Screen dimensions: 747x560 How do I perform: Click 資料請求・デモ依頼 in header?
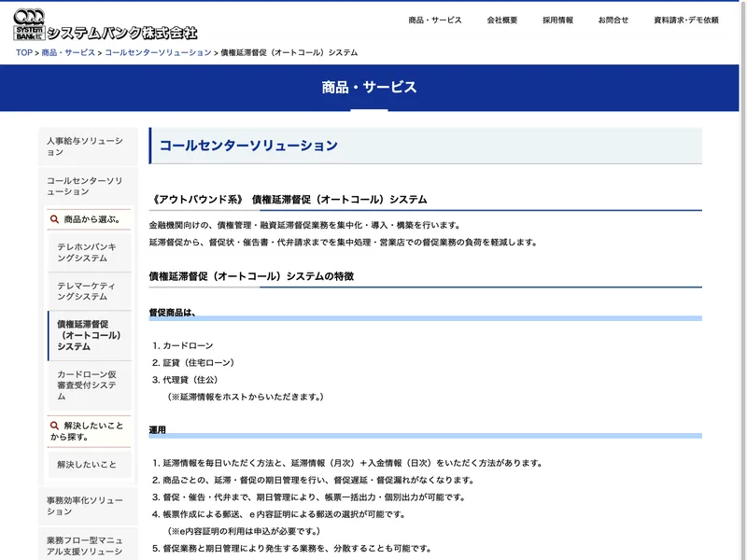click(686, 20)
